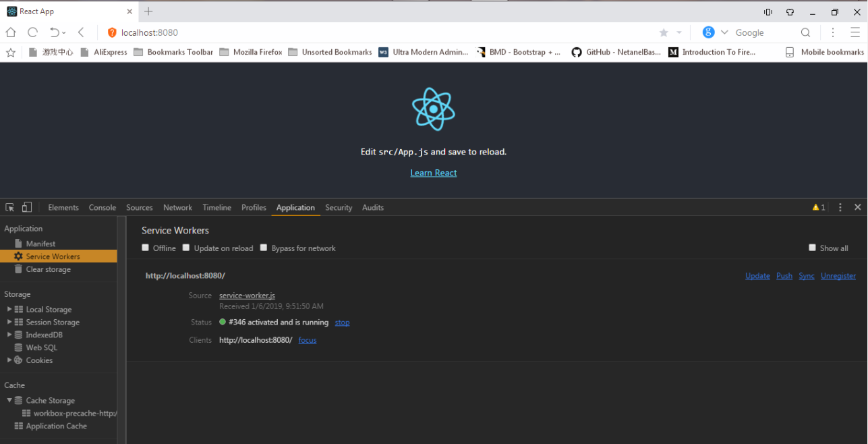Bookmark page with the star icon

[664, 32]
